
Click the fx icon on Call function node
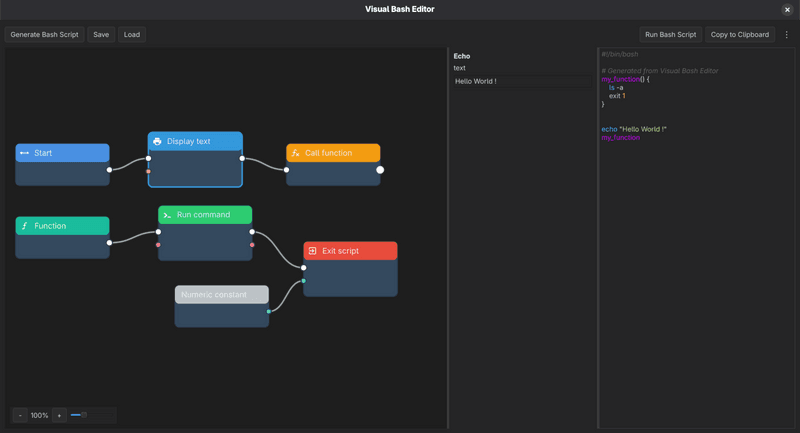[x=295, y=153]
